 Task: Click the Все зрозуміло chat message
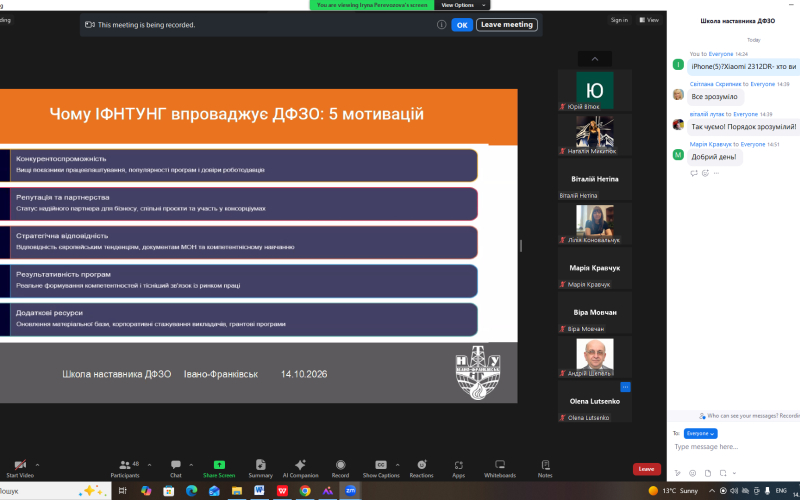(714, 96)
